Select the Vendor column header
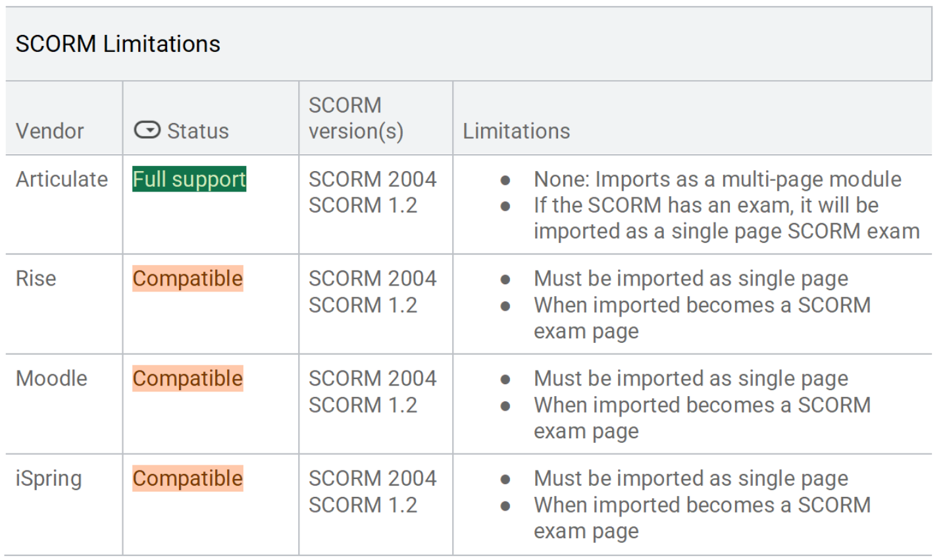The height and width of the screenshot is (560, 945). pos(50,131)
